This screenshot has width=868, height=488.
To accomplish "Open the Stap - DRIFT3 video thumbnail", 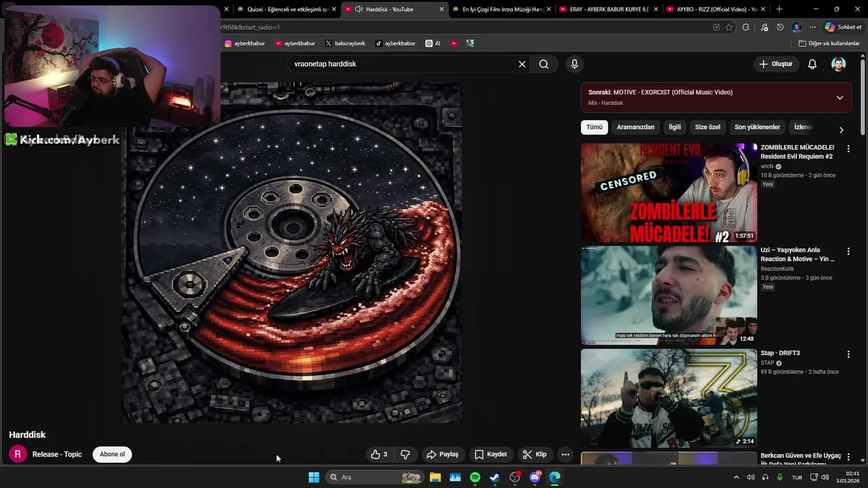I will click(669, 398).
